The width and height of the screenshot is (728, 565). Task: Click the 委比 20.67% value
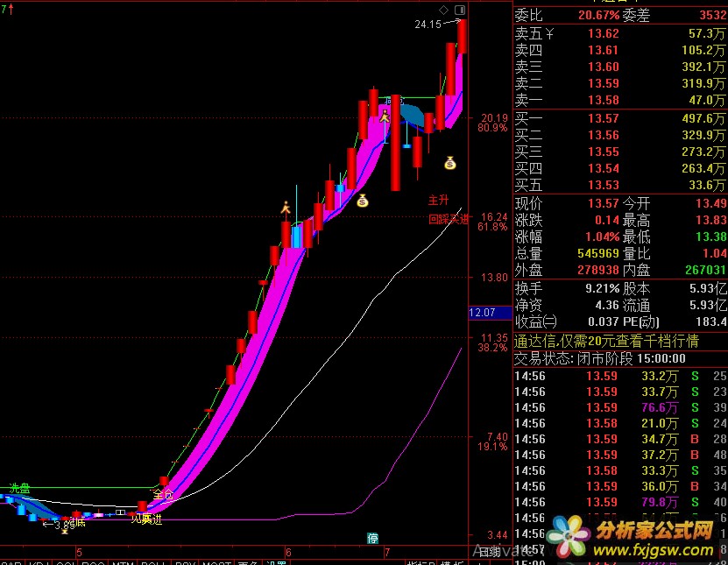[x=598, y=15]
